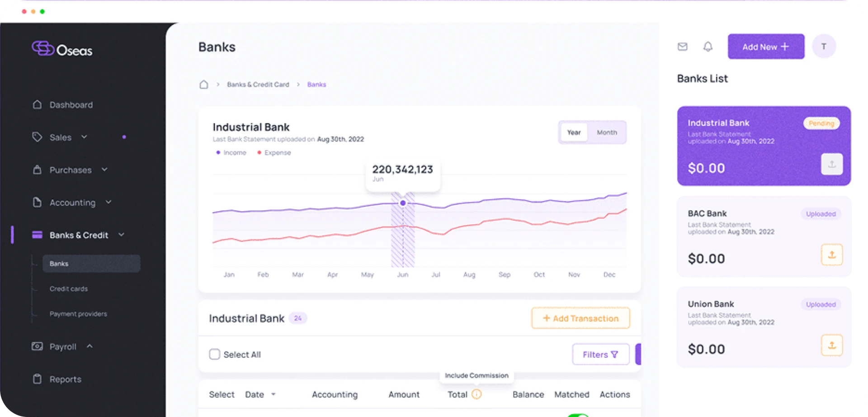This screenshot has width=868, height=417.
Task: Click the Add Transaction button
Action: tap(580, 318)
